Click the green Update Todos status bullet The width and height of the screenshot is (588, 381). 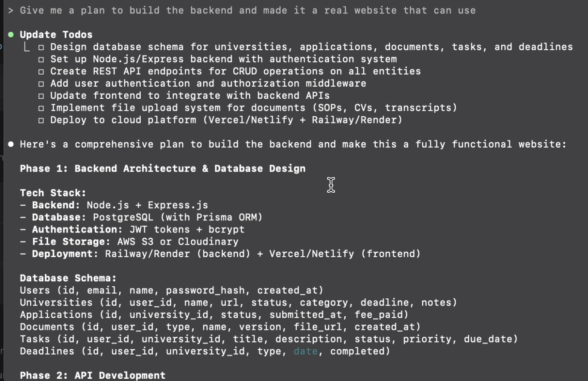click(x=11, y=34)
